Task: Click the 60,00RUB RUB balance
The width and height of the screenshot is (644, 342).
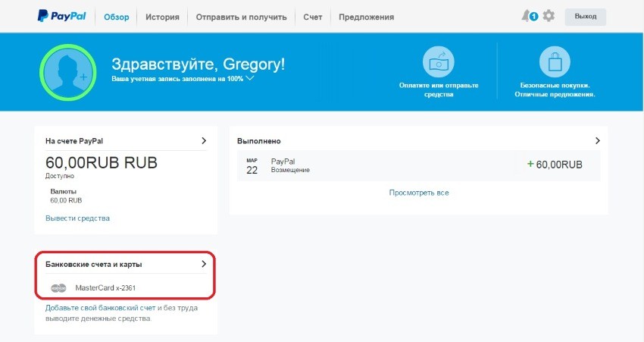Action: pyautogui.click(x=102, y=163)
